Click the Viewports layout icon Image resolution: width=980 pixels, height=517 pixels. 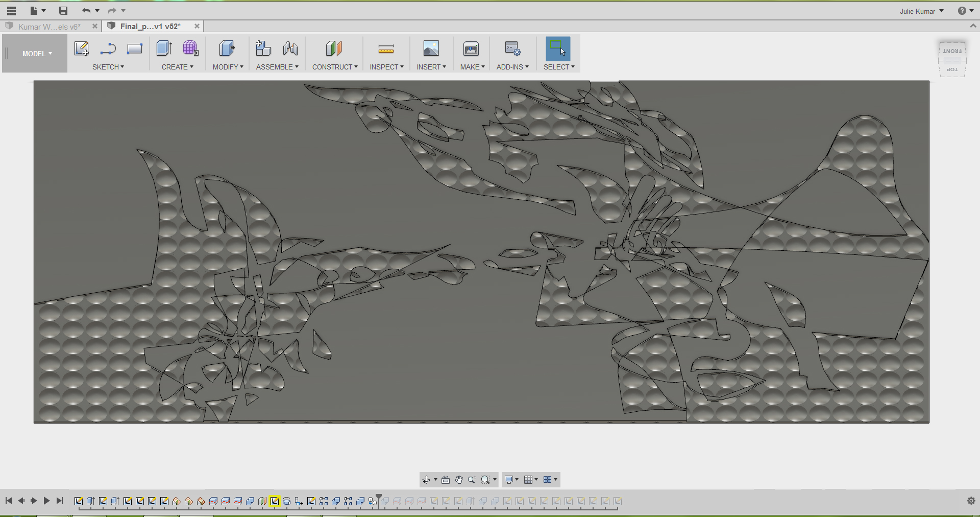coord(548,480)
